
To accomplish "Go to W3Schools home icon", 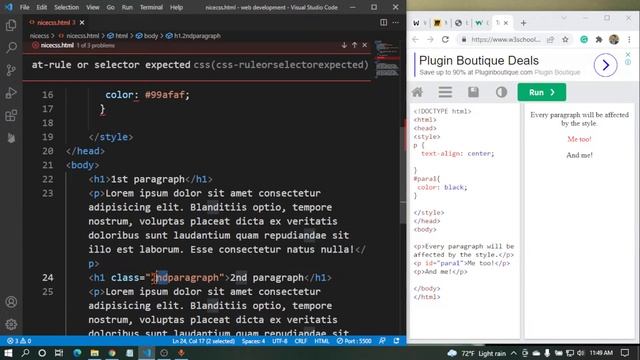I will click(x=417, y=92).
